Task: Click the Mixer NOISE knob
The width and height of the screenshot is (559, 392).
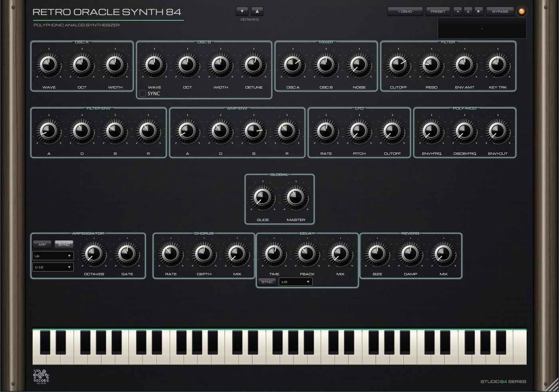Action: 359,65
